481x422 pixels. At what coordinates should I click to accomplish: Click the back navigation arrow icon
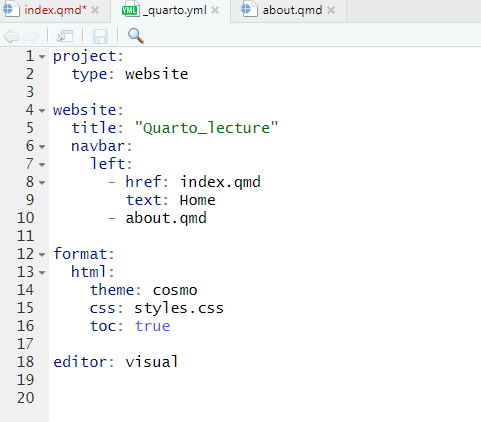[11, 36]
